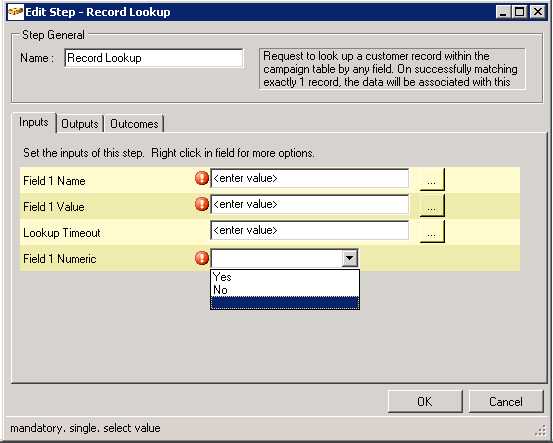Confirm with the OK button
This screenshot has height=443, width=553.
[425, 401]
